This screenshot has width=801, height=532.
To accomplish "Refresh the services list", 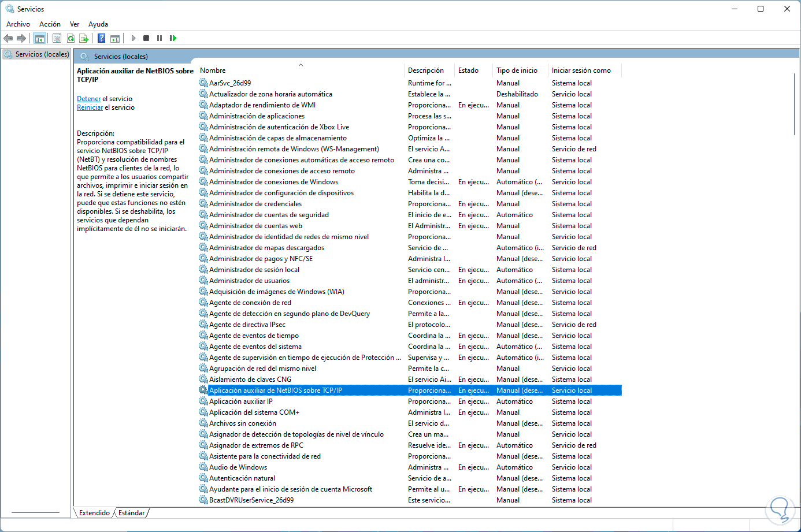I will 71,38.
